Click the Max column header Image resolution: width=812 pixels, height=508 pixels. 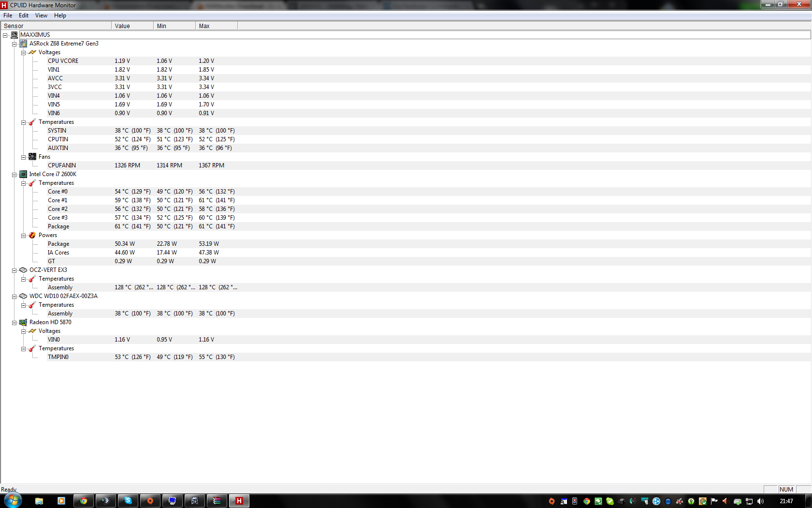[x=217, y=26]
